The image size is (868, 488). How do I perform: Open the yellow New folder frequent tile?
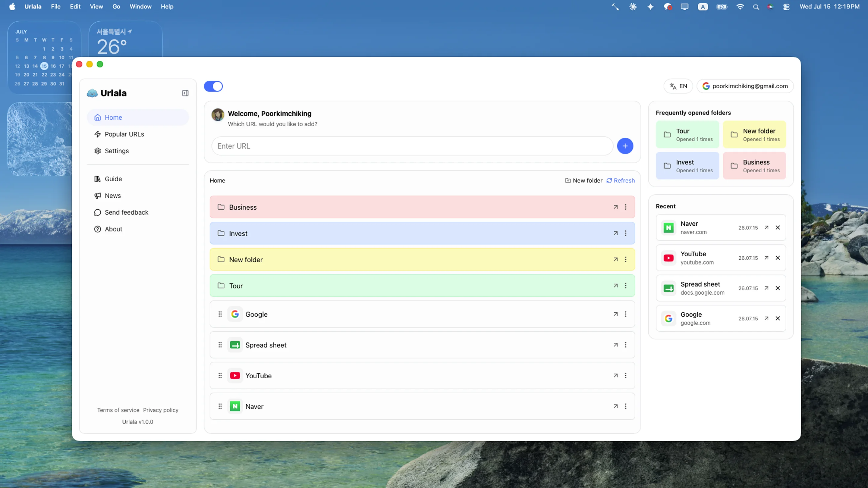(754, 134)
